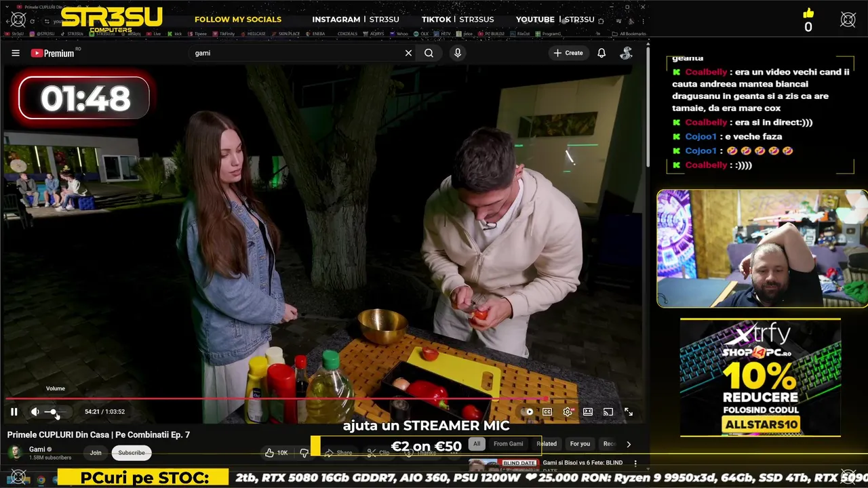
Task: Switch player to theater mode
Action: point(588,411)
